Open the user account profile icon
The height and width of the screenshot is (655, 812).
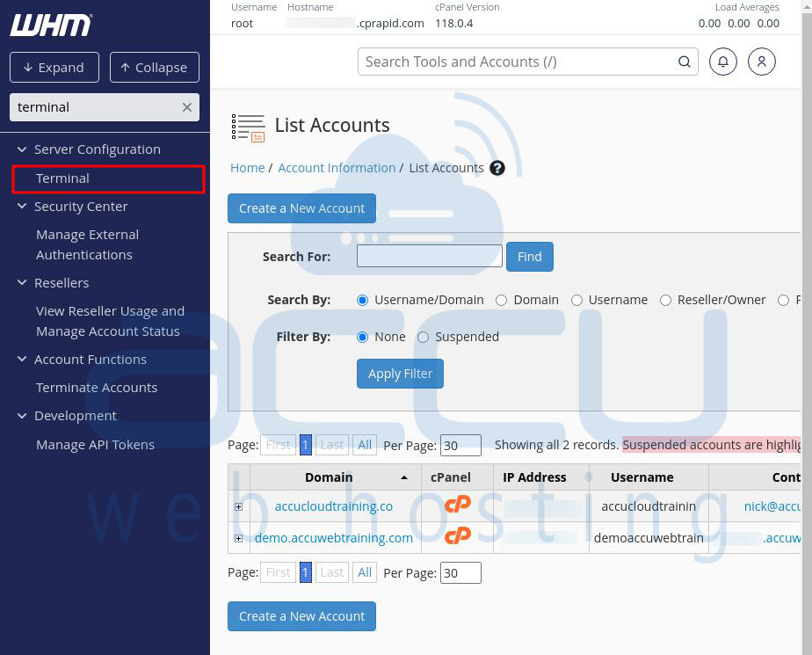point(762,62)
